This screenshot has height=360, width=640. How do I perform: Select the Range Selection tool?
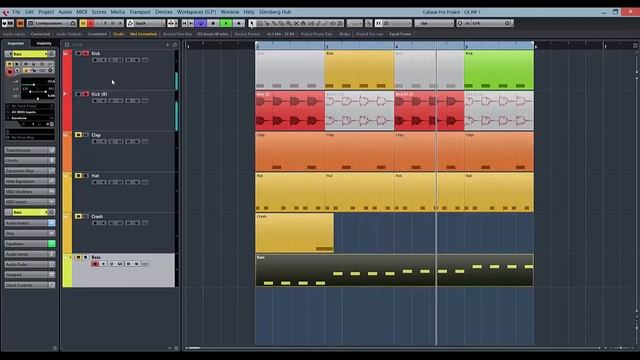tap(260, 23)
